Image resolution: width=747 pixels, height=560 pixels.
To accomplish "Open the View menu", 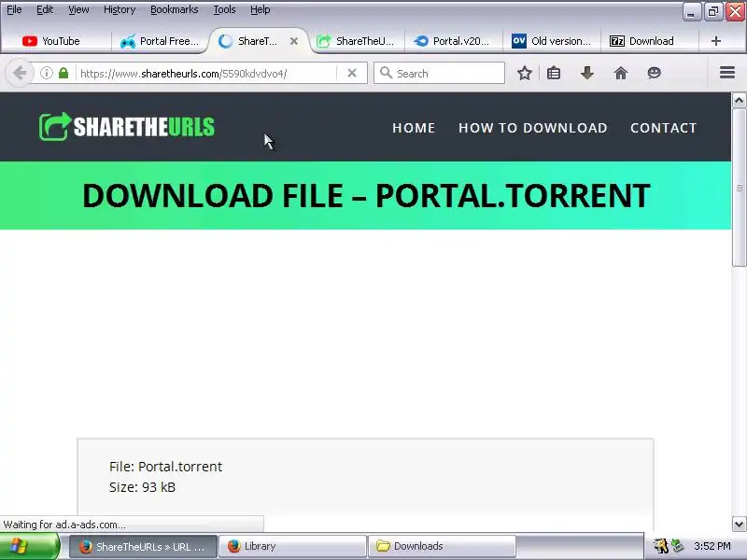I will click(x=78, y=9).
